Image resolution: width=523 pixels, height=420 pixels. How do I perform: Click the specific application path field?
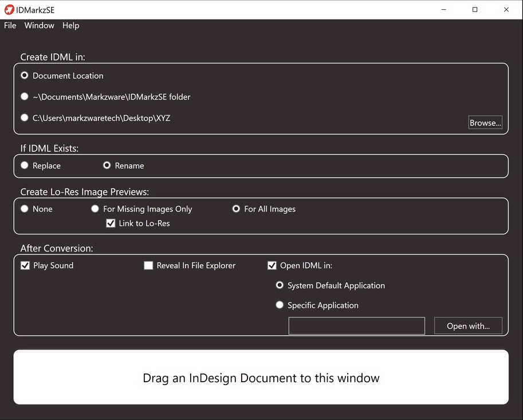[356, 325]
